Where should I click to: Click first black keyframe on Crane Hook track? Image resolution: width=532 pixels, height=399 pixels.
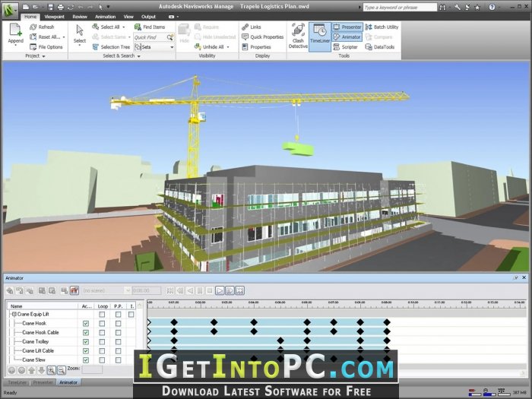tap(174, 322)
